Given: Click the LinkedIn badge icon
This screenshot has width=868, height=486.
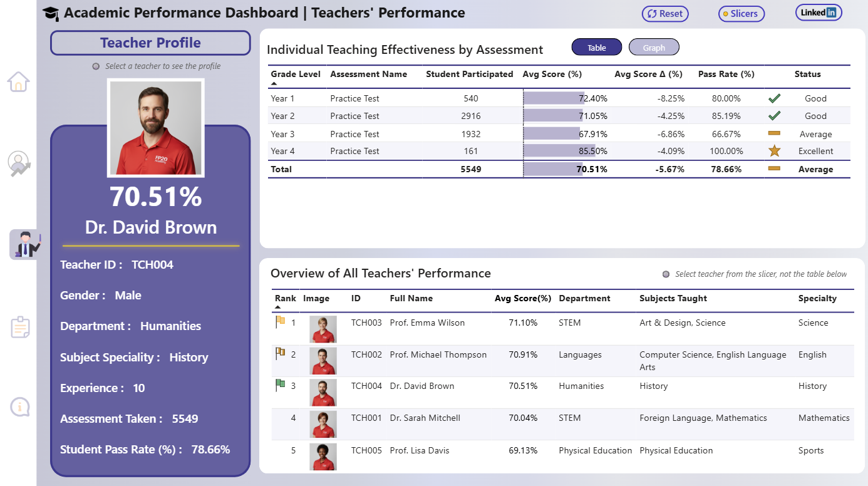Looking at the screenshot, I should (819, 13).
